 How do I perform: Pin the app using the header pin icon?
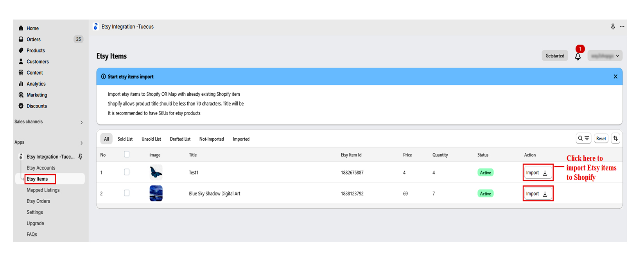pos(613,27)
